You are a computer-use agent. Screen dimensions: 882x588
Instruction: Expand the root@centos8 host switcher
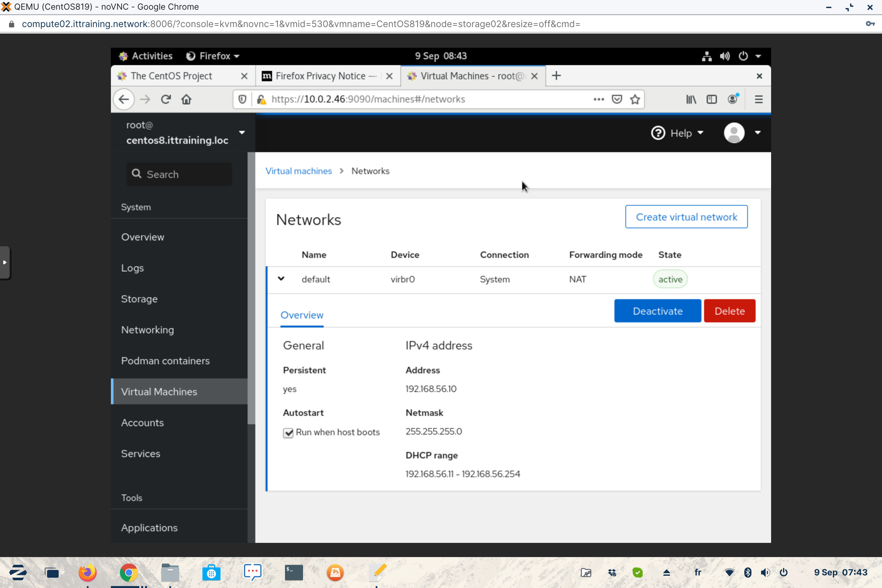[x=241, y=132]
